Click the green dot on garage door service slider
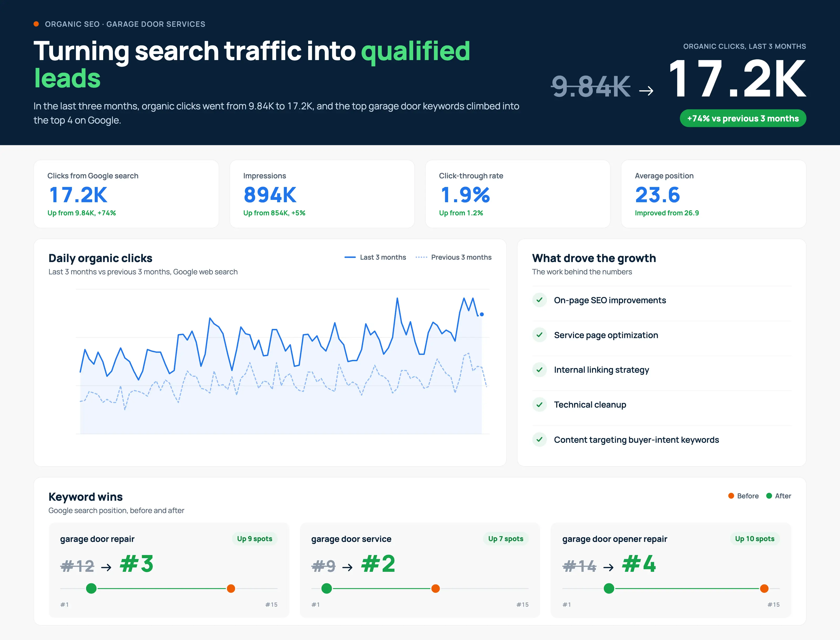This screenshot has height=640, width=840. pos(326,588)
